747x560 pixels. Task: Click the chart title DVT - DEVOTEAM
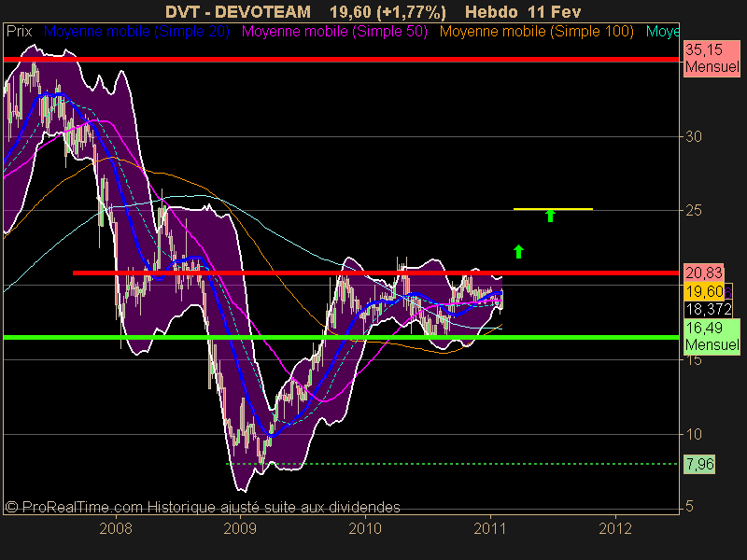point(238,11)
